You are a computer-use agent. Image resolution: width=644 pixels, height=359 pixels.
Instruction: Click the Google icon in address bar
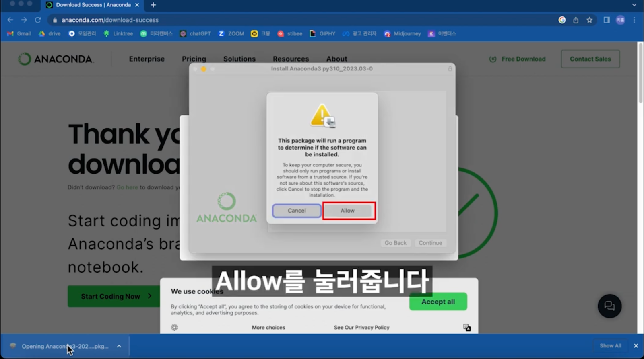[x=562, y=20]
